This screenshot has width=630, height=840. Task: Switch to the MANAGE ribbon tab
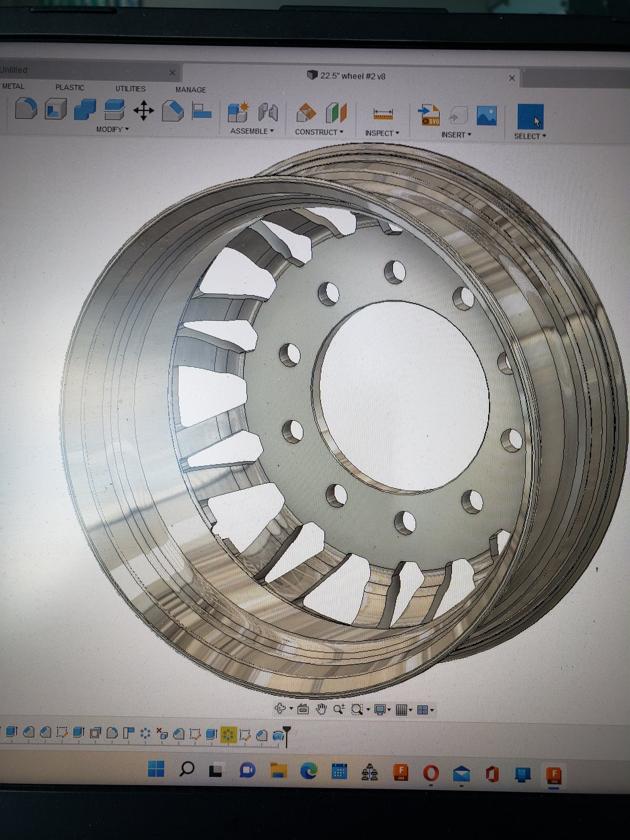pyautogui.click(x=191, y=90)
